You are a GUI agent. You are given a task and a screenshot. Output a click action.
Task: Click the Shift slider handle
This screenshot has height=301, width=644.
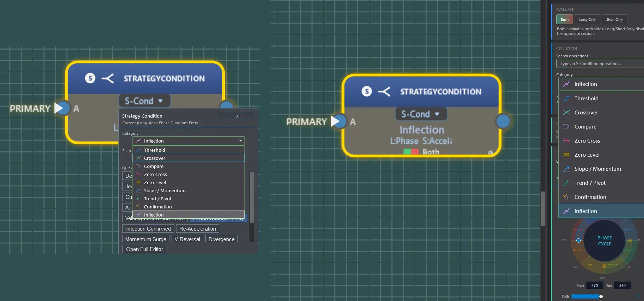(x=601, y=296)
